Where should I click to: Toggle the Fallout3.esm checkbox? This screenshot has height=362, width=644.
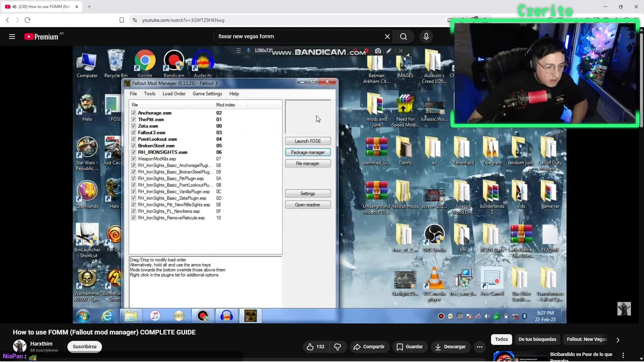point(133,133)
